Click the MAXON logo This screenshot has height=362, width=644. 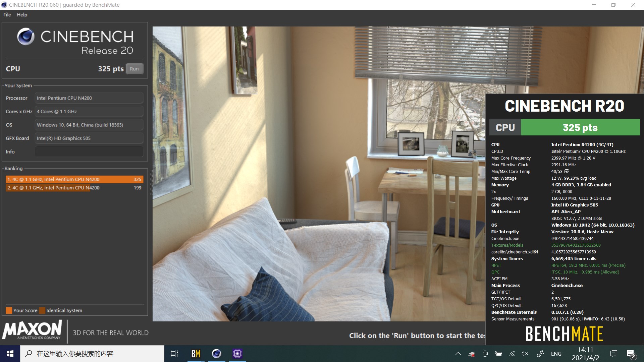click(32, 330)
